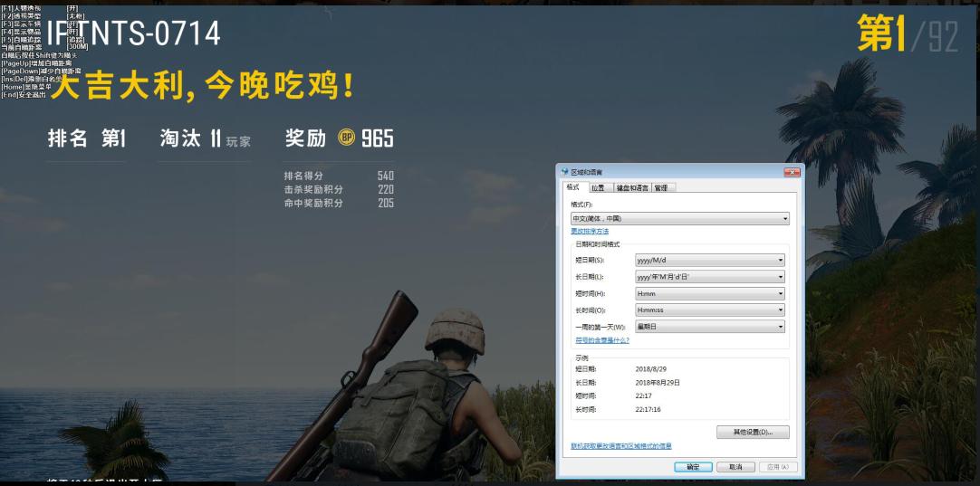Click the example short time 22:17

644,396
